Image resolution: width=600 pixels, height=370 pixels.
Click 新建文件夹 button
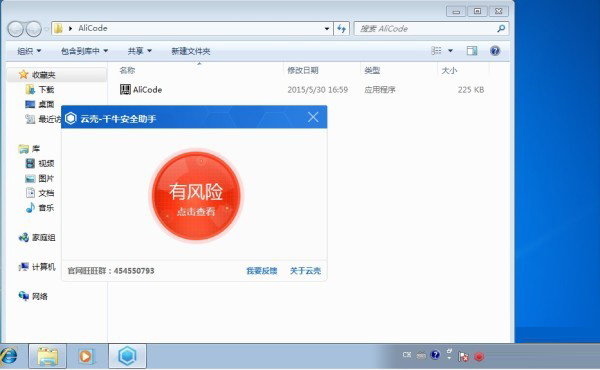click(191, 51)
